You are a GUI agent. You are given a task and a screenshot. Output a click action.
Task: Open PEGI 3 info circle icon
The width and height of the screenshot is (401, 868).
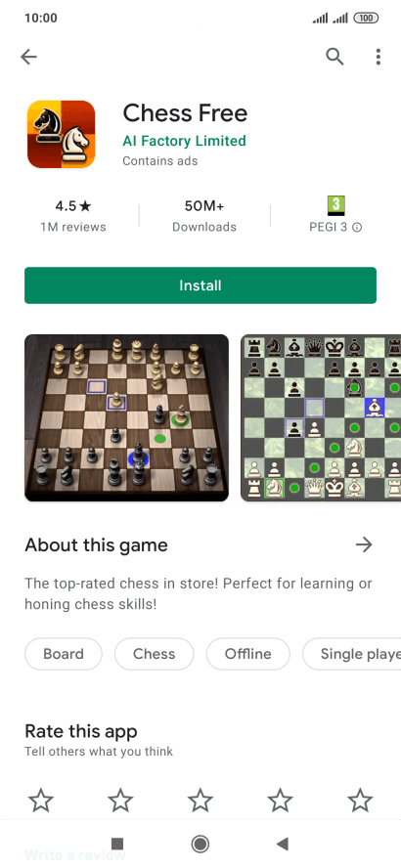tap(357, 227)
